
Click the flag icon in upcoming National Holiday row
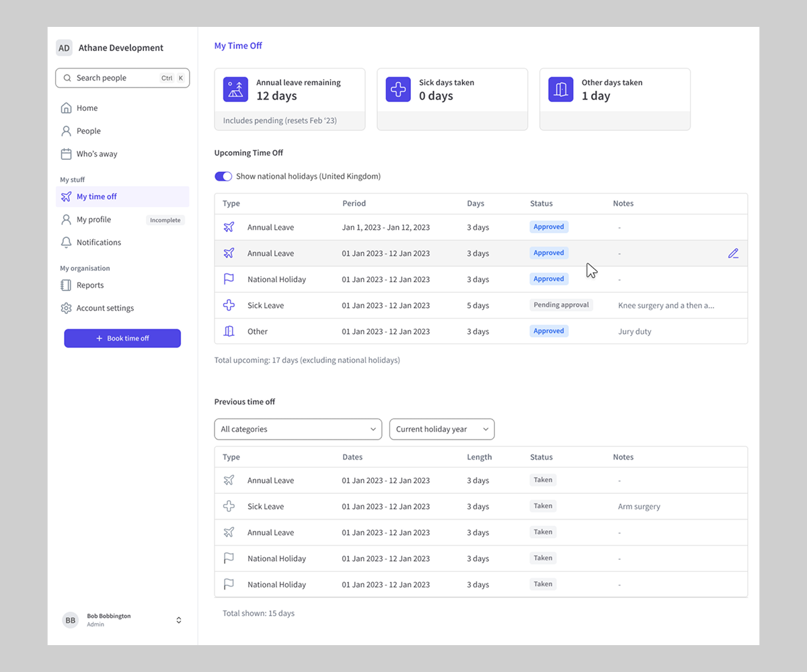coord(229,280)
